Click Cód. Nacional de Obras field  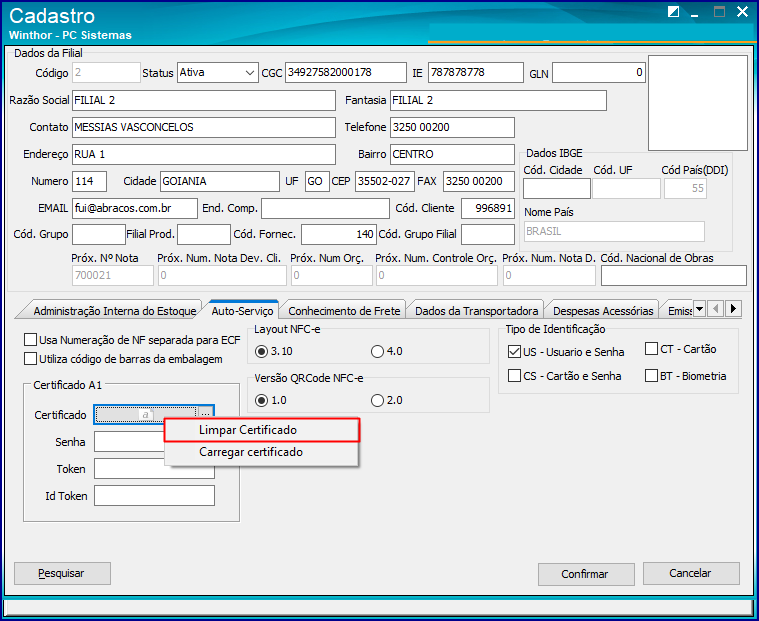tap(674, 276)
